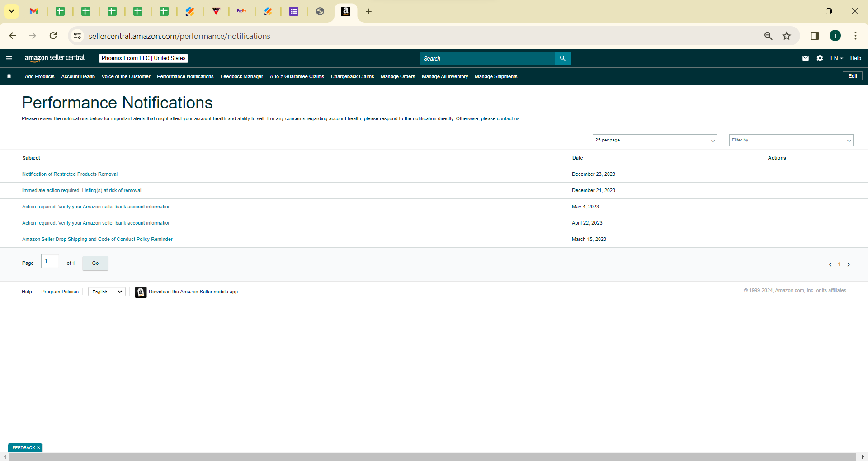Expand the EN language dropdown
This screenshot has width=868, height=461.
[x=836, y=58]
